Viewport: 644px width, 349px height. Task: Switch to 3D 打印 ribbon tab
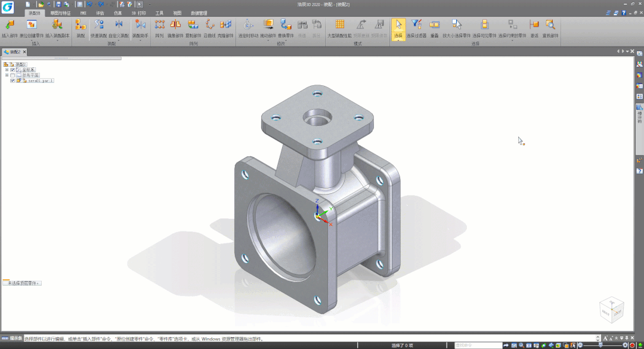pos(138,13)
